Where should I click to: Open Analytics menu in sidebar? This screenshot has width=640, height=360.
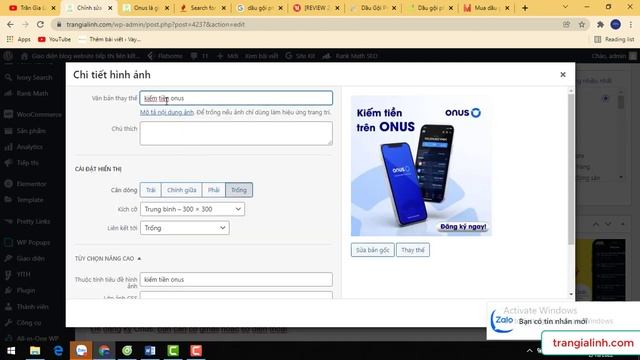[x=29, y=147]
